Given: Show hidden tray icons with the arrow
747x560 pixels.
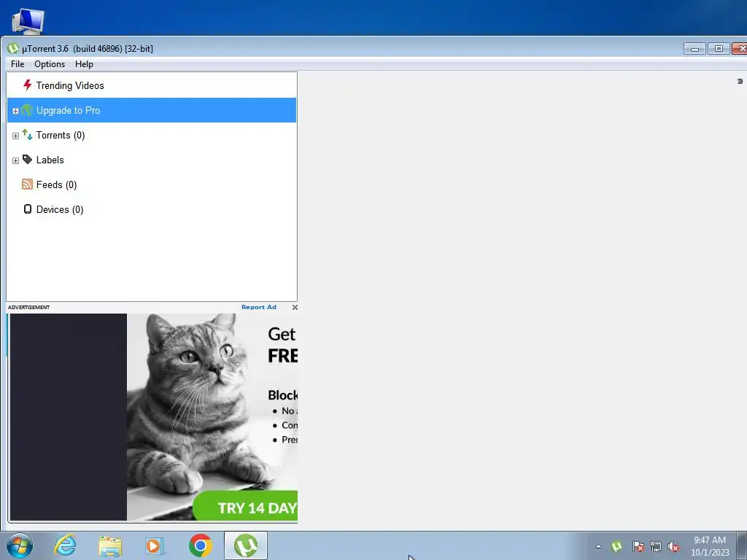Looking at the screenshot, I should pos(598,546).
